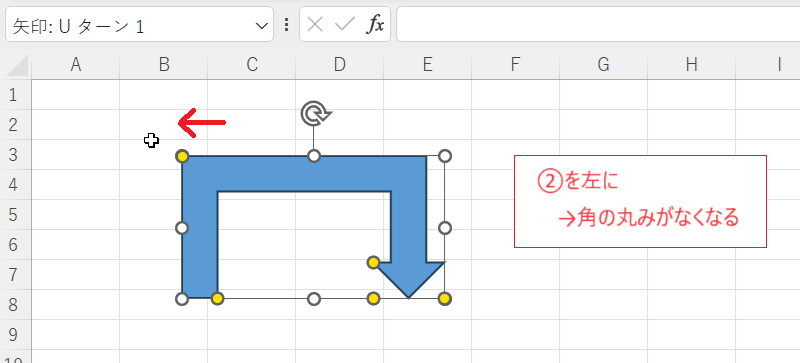Viewport: 800px width, 363px height.
Task: Select row 9 header
Action: click(15, 335)
